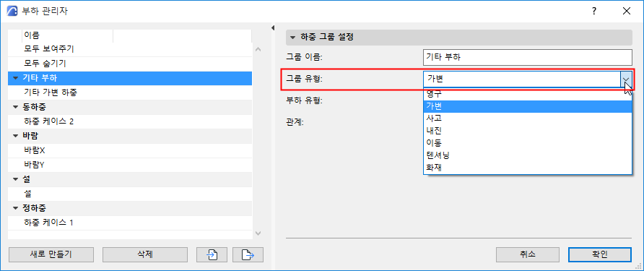Select the 기타 가변 하중 row
The image size is (644, 271).
pos(130,93)
